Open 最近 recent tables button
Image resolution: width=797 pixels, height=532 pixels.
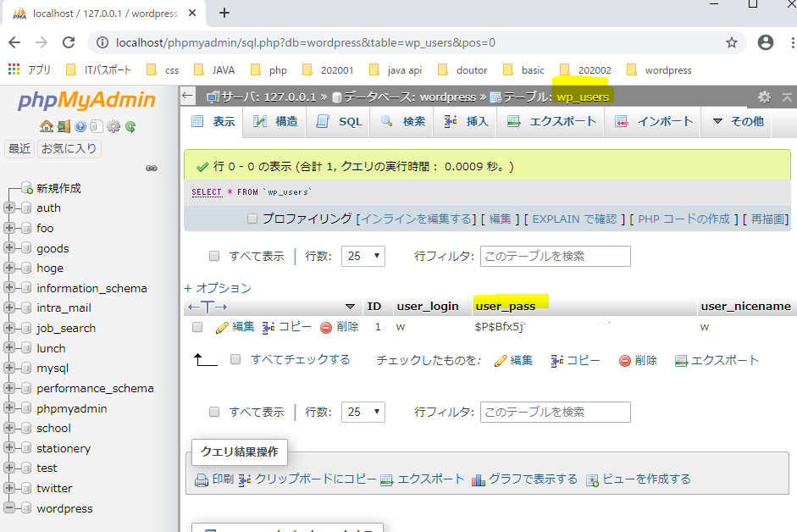19,148
